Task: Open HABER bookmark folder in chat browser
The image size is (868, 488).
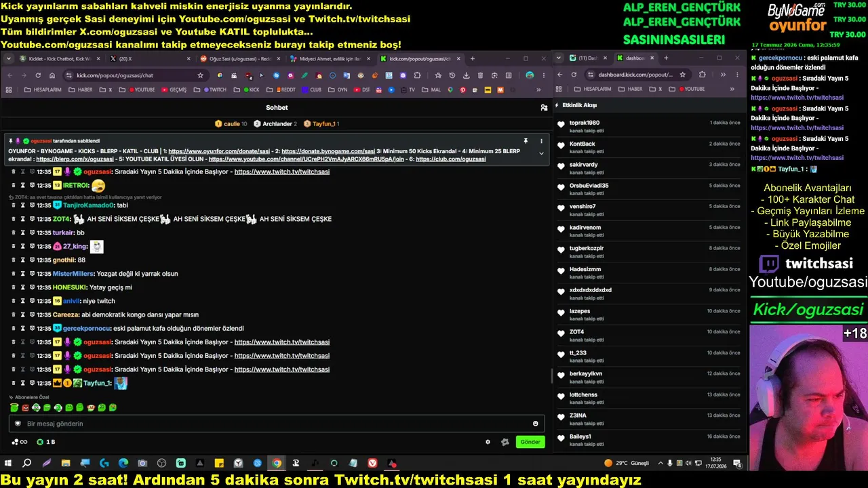Action: (x=81, y=89)
